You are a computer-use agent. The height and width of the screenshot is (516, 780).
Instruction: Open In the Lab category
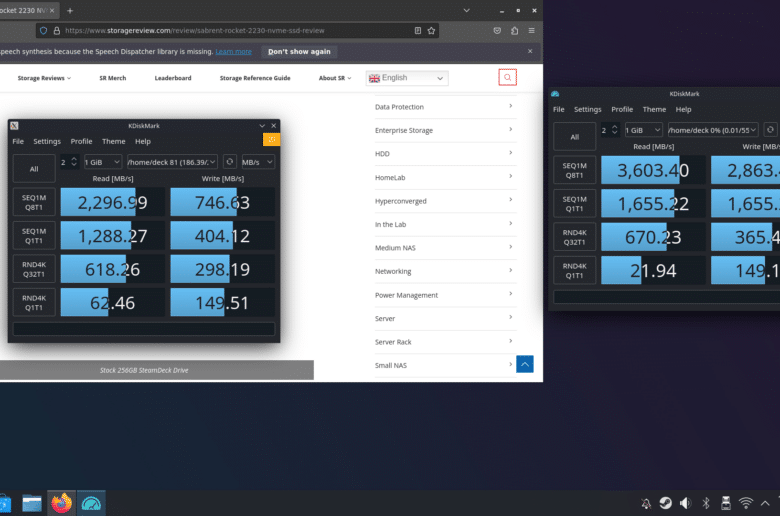444,224
